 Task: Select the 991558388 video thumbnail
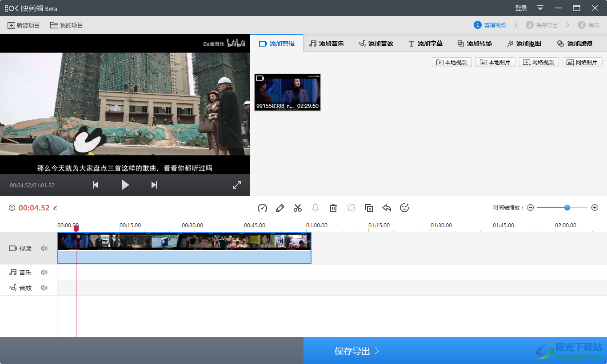(x=288, y=92)
